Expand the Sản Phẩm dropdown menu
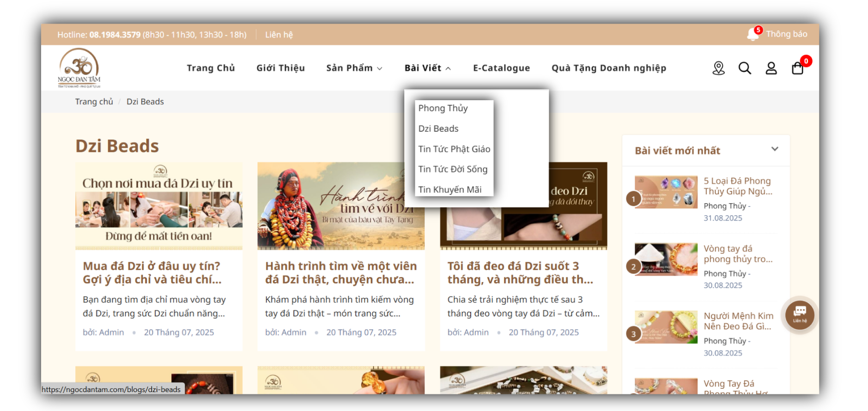 coord(354,68)
